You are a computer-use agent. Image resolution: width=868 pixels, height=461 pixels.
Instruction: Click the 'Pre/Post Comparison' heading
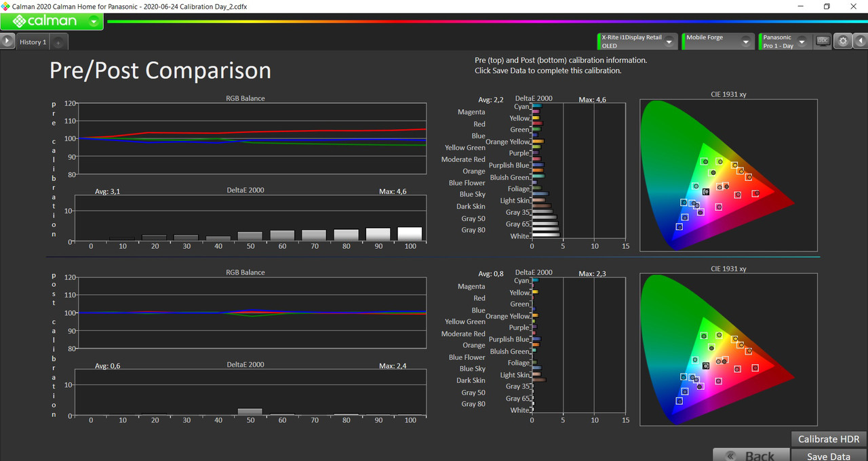click(161, 71)
